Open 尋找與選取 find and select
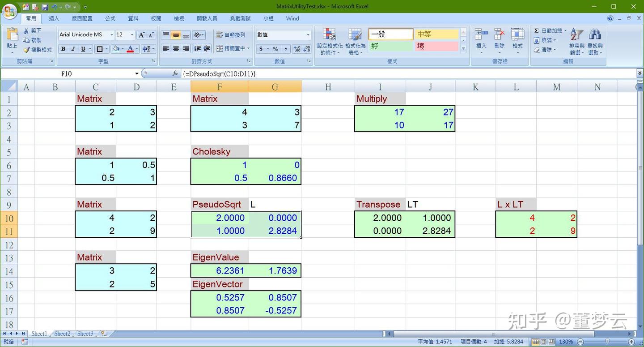 [595, 42]
